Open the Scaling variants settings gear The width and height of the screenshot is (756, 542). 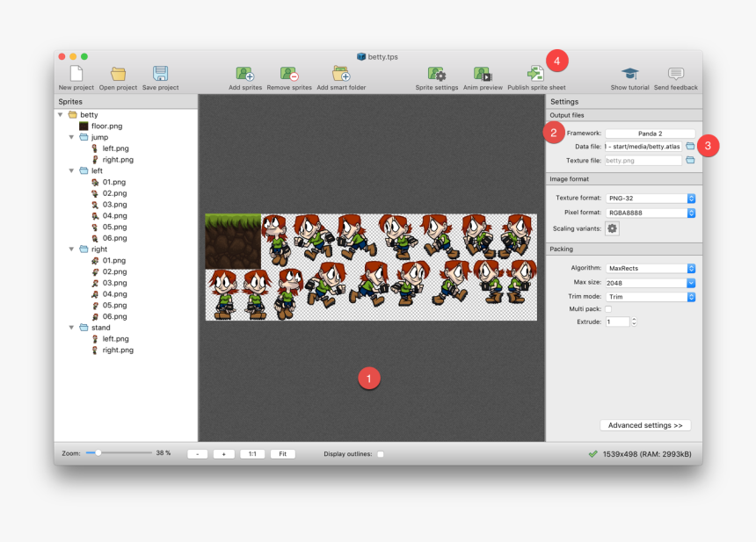pyautogui.click(x=611, y=228)
